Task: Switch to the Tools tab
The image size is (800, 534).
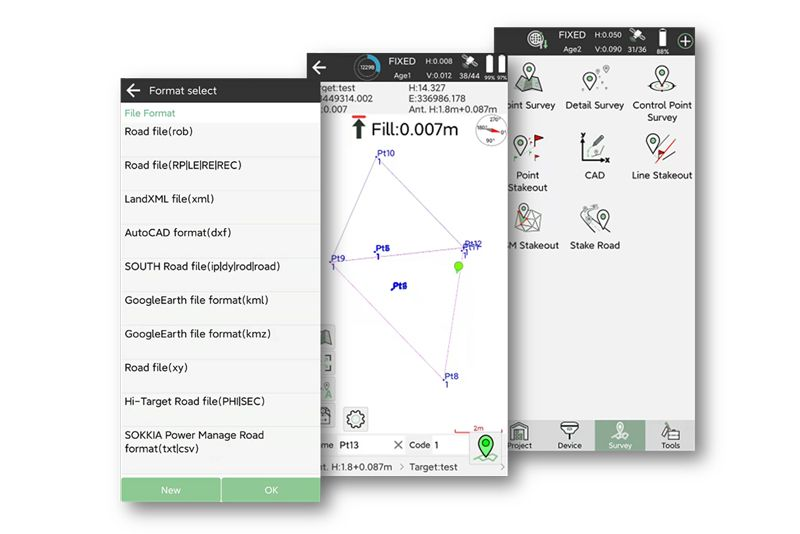Action: (x=670, y=436)
